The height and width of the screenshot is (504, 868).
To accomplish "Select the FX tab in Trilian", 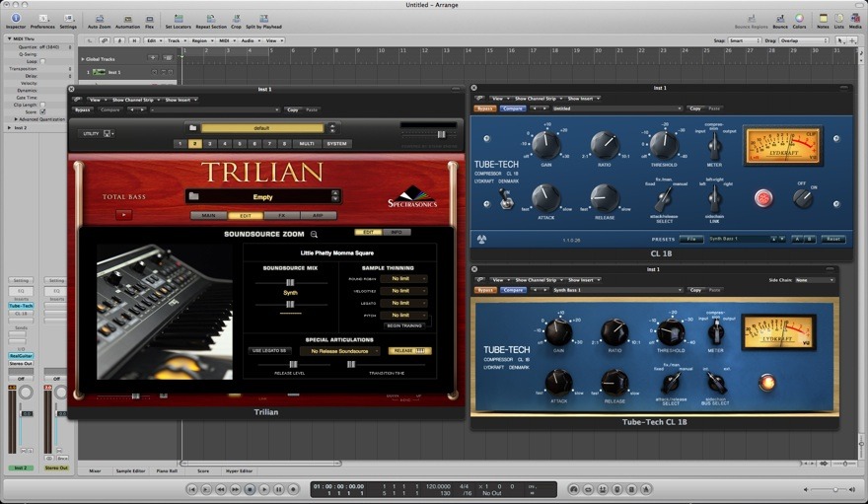I will point(282,215).
